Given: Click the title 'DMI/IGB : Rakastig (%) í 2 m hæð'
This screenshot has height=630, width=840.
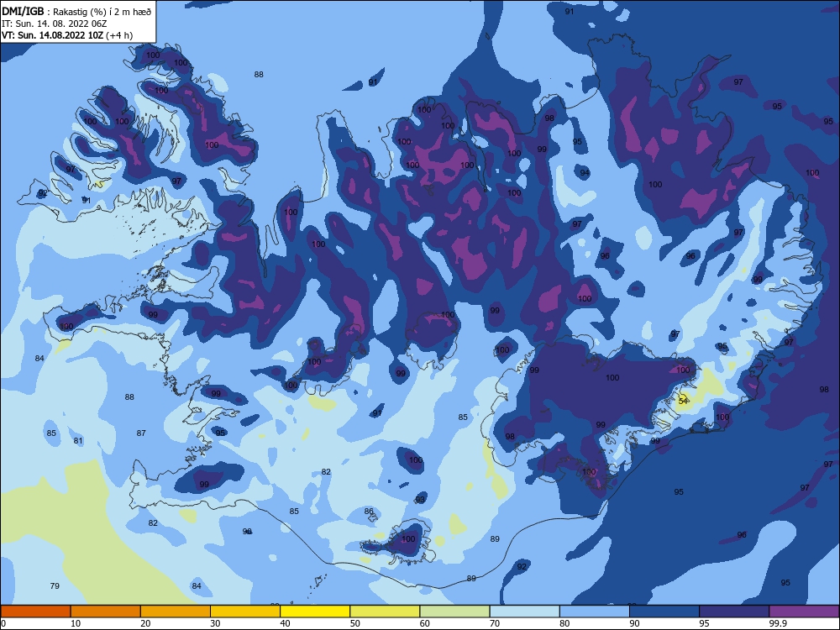Looking at the screenshot, I should [x=76, y=11].
